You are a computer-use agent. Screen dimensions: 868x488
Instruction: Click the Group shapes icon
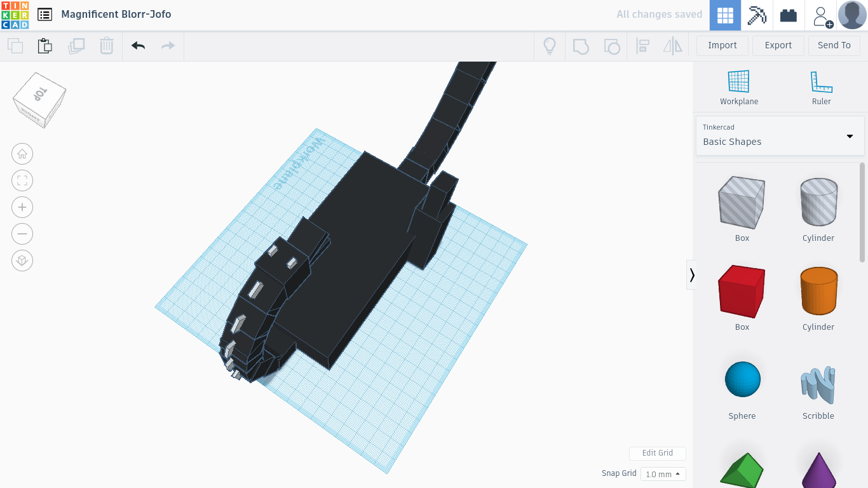pyautogui.click(x=581, y=46)
